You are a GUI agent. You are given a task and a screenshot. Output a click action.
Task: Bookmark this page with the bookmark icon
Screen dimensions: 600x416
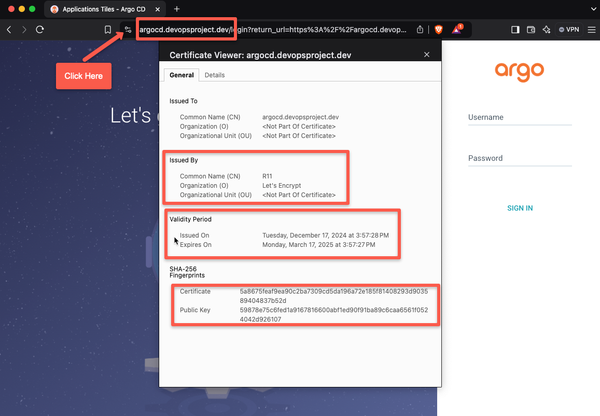(108, 30)
